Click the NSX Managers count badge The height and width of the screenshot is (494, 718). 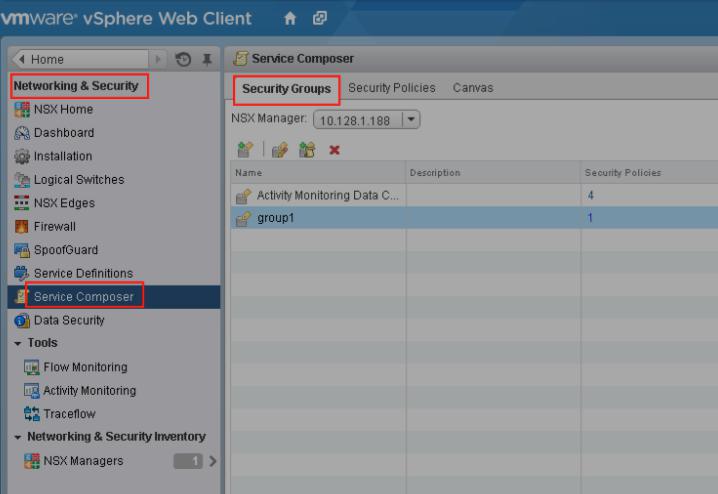point(188,461)
